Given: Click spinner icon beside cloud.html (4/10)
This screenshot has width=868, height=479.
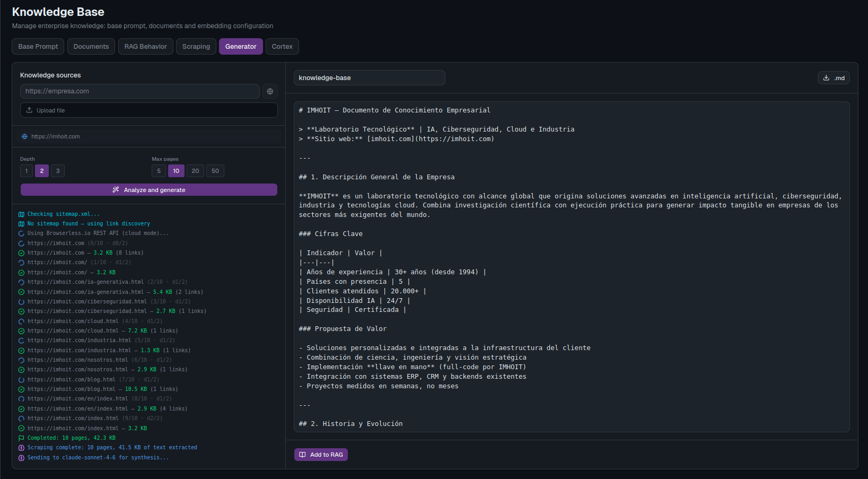Looking at the screenshot, I should (21, 321).
